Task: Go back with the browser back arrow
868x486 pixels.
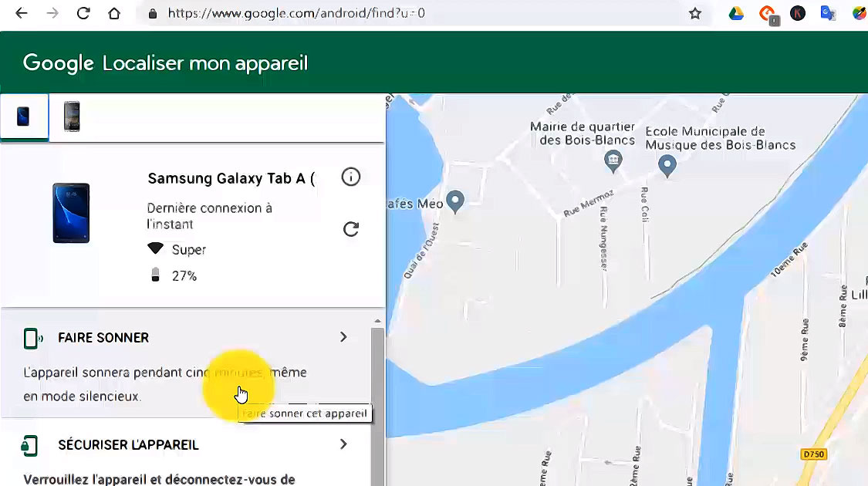Action: (21, 13)
